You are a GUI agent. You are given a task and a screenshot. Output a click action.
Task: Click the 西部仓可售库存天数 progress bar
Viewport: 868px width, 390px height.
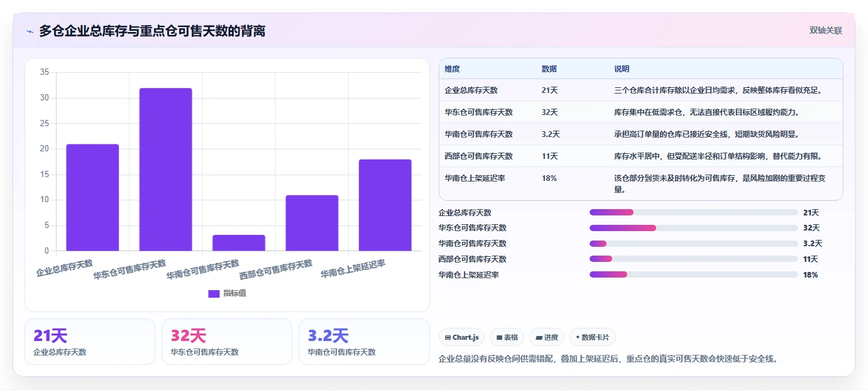coord(694,259)
